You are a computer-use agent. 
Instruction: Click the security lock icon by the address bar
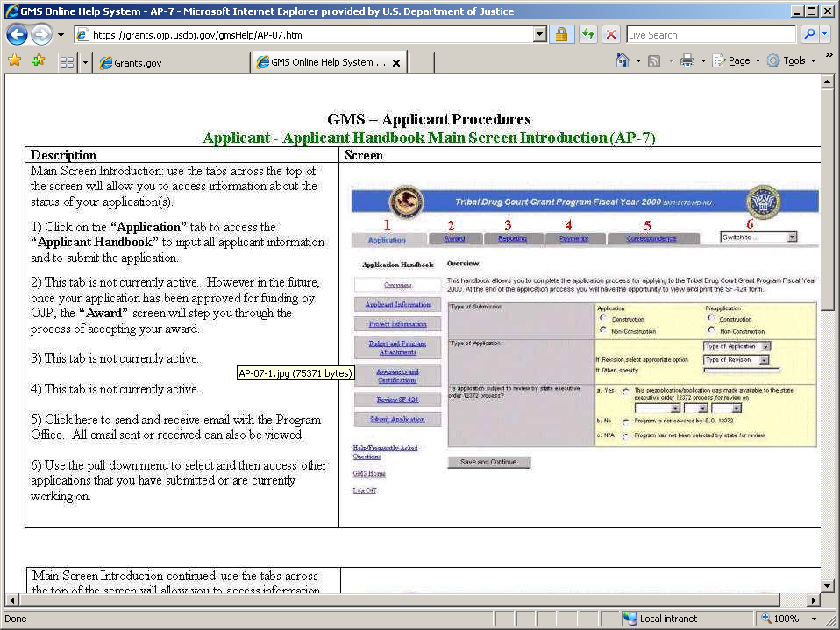[561, 35]
